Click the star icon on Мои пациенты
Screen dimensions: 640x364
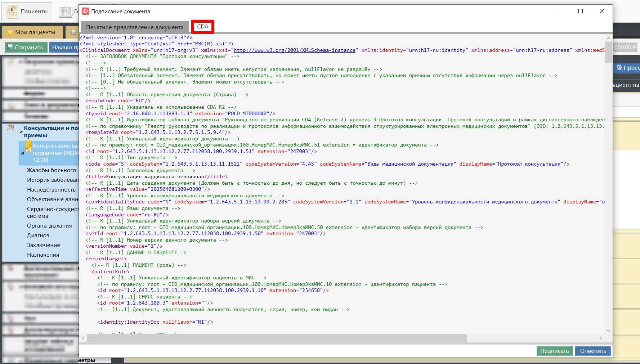[x=10, y=32]
